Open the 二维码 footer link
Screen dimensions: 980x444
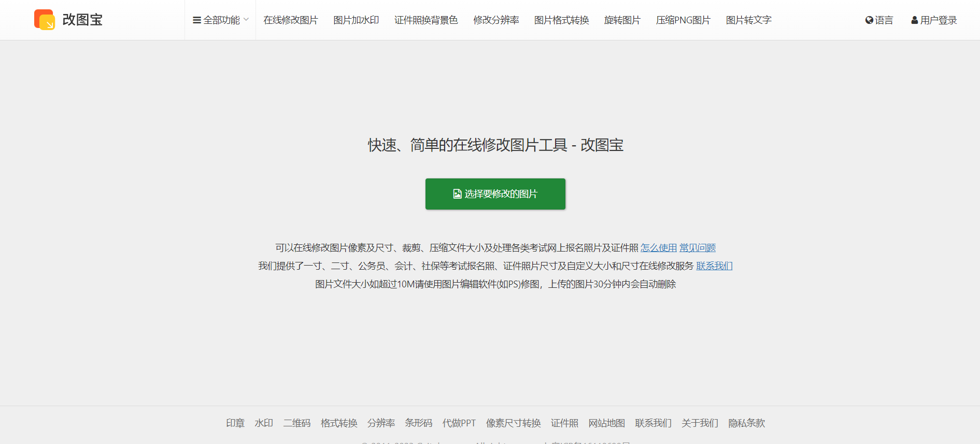pyautogui.click(x=297, y=423)
